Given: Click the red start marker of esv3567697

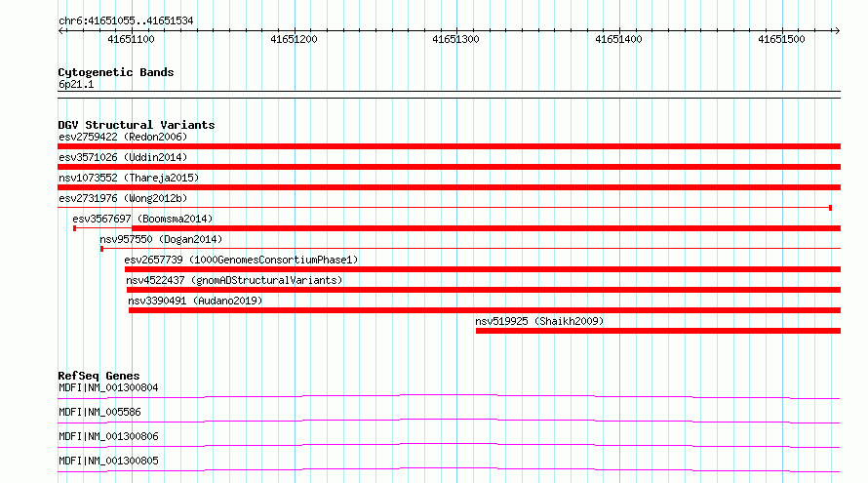Looking at the screenshot, I should tap(75, 228).
